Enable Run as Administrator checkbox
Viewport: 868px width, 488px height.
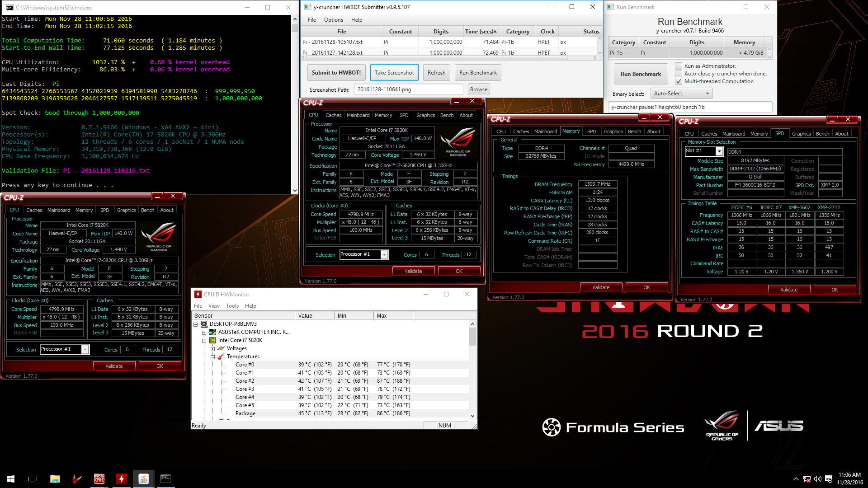679,66
